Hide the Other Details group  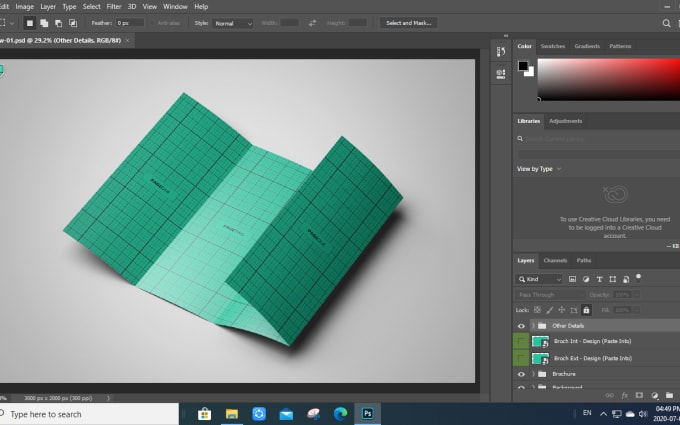coord(521,326)
